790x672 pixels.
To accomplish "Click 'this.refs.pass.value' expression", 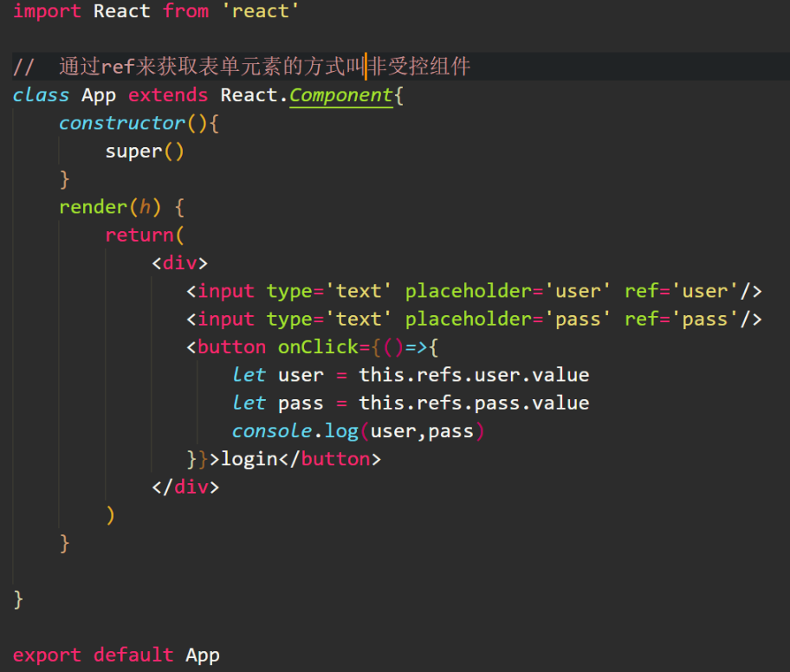I will tap(474, 404).
